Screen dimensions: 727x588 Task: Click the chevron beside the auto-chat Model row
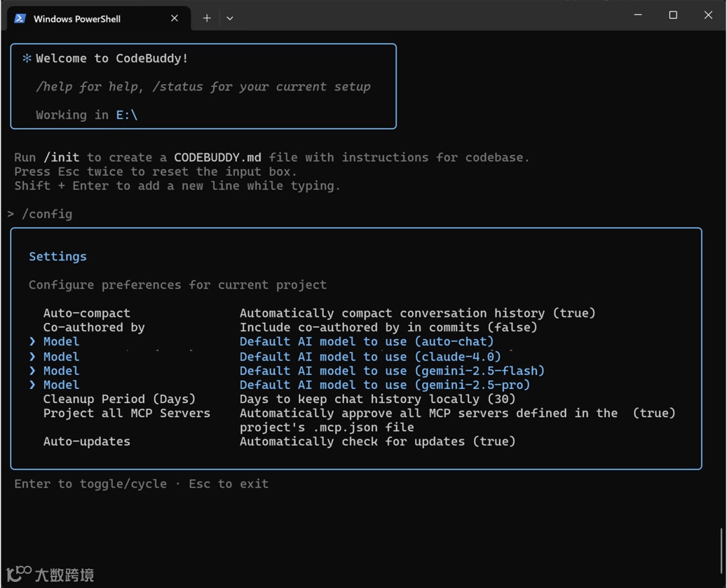click(32, 342)
